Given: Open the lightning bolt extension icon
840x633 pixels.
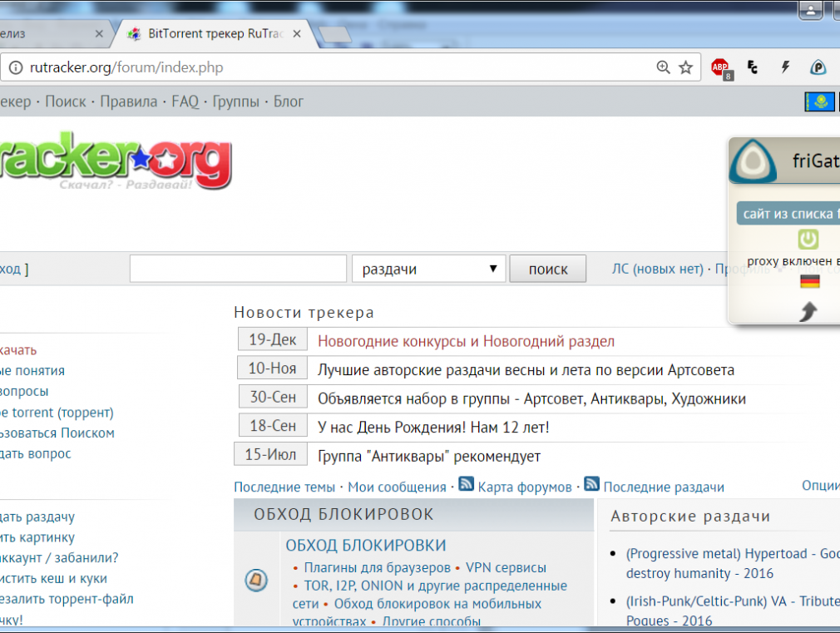Looking at the screenshot, I should point(785,67).
